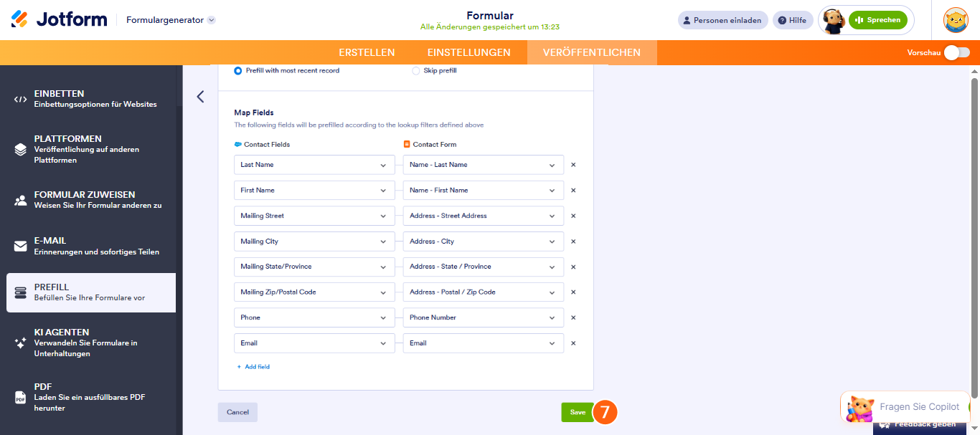
Task: Open KI AGENTEN sidebar section
Action: tap(91, 343)
